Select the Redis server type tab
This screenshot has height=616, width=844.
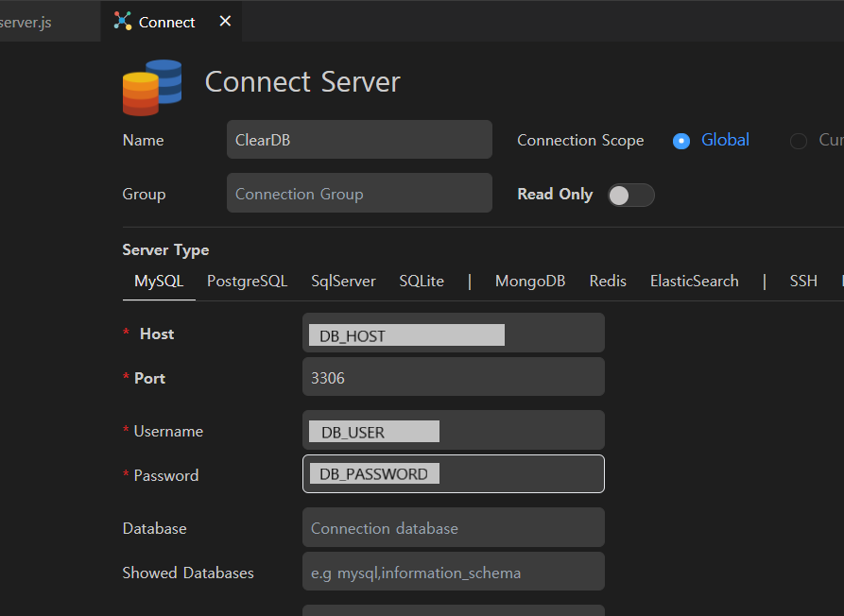608,281
